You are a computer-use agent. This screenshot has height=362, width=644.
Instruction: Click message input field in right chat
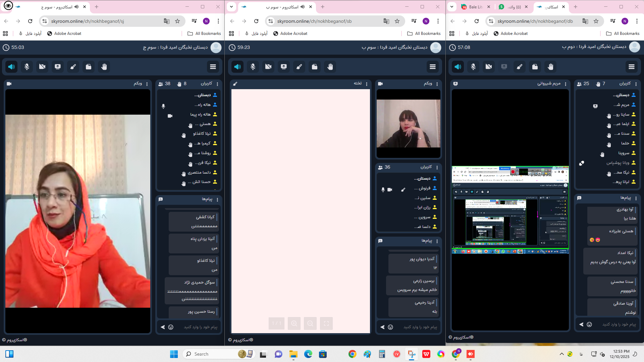619,324
